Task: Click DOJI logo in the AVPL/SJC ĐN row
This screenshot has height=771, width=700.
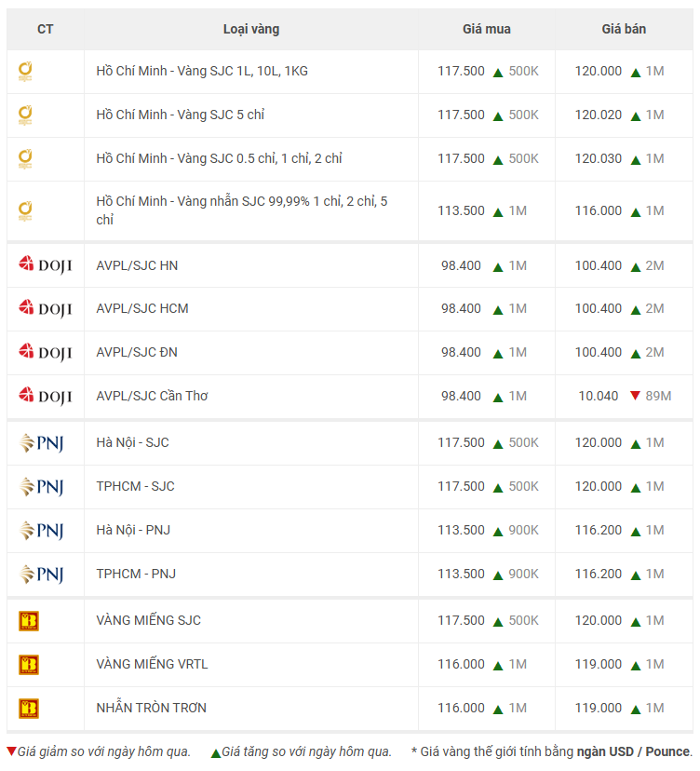Action: (46, 353)
